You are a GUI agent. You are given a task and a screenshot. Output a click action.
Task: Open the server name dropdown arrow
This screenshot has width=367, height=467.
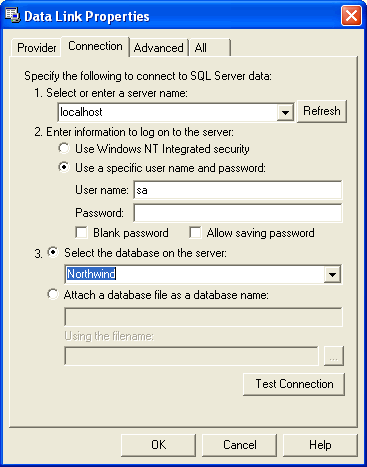click(x=285, y=112)
